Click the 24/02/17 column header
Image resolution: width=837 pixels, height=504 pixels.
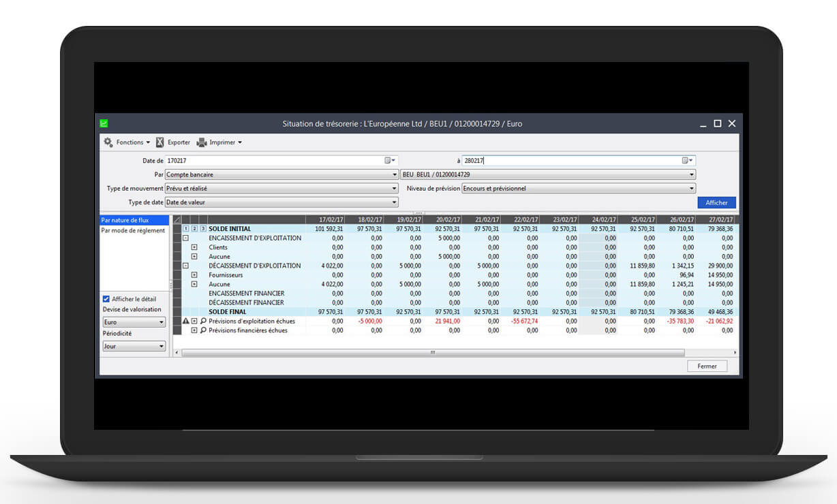click(x=598, y=220)
